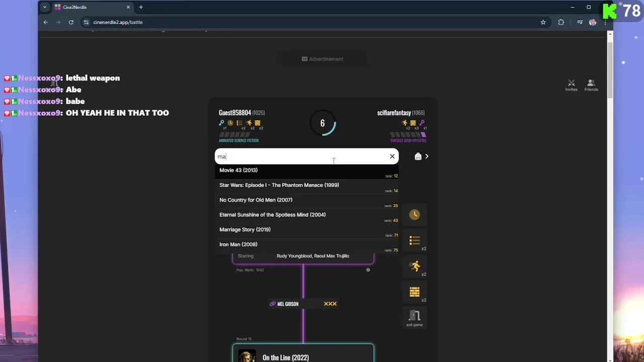
Task: Open the Chrome three-dot menu
Action: coord(605,22)
